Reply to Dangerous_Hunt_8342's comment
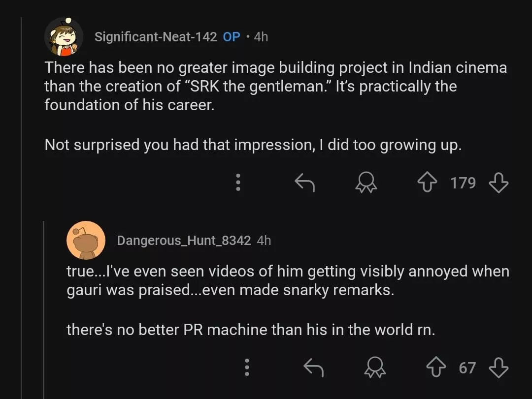Screen dimensions: 532x399 click(x=313, y=368)
